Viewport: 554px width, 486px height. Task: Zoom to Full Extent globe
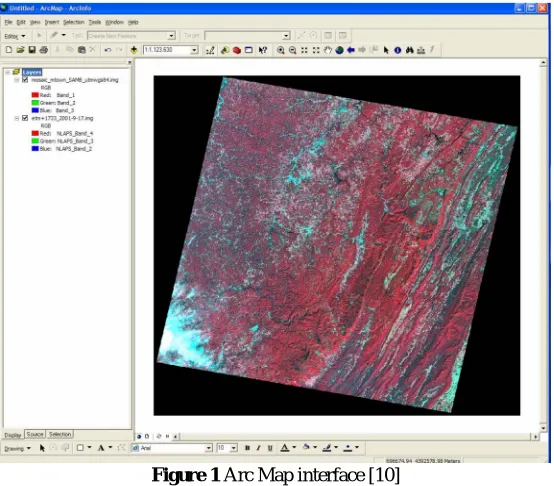pos(340,50)
